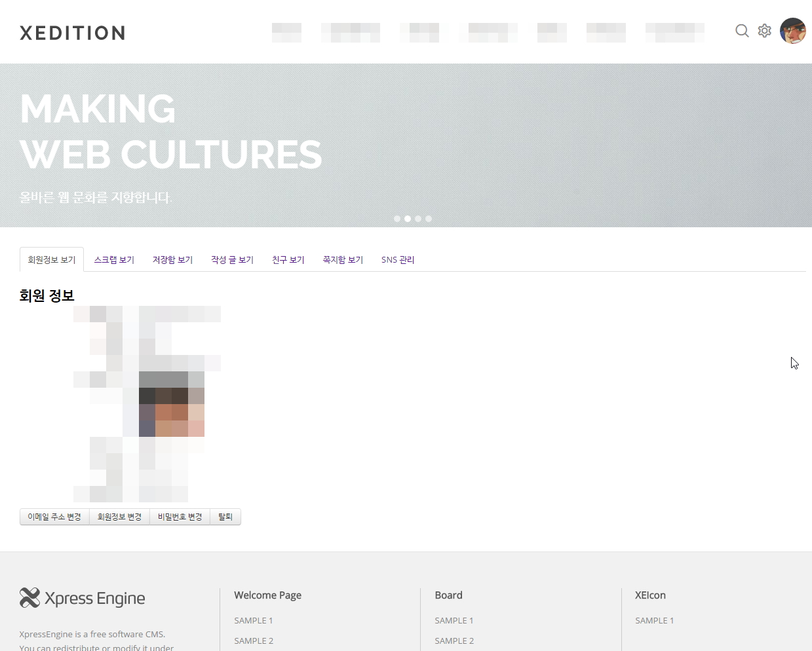812x651 pixels.
Task: Open the settings gear icon
Action: point(764,31)
